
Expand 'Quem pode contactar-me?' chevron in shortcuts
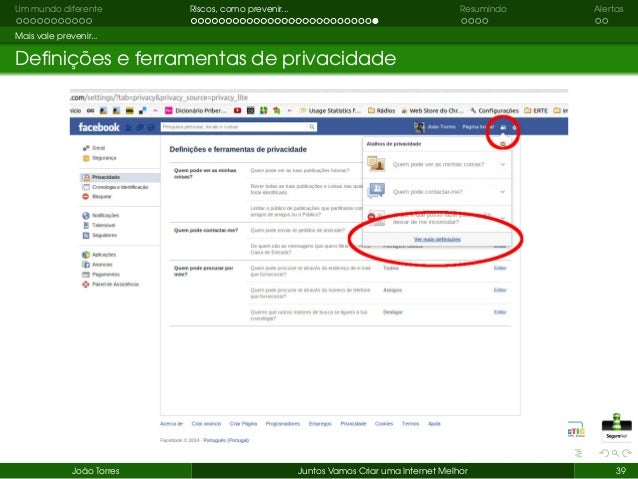503,192
